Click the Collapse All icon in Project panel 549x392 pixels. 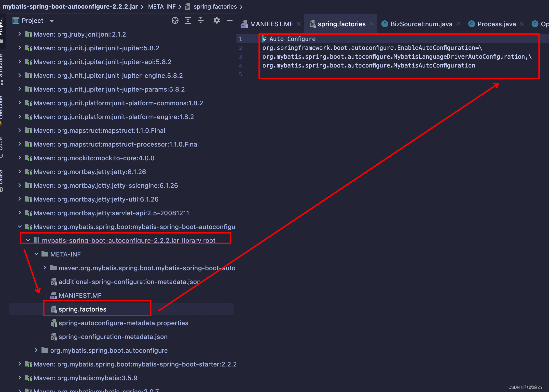point(201,21)
